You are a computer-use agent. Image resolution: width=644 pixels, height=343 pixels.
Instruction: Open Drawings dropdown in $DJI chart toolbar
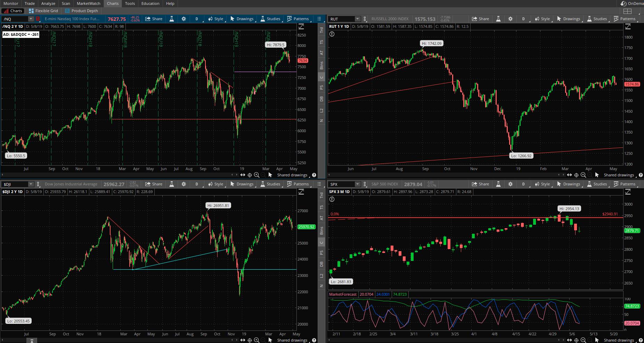click(242, 184)
